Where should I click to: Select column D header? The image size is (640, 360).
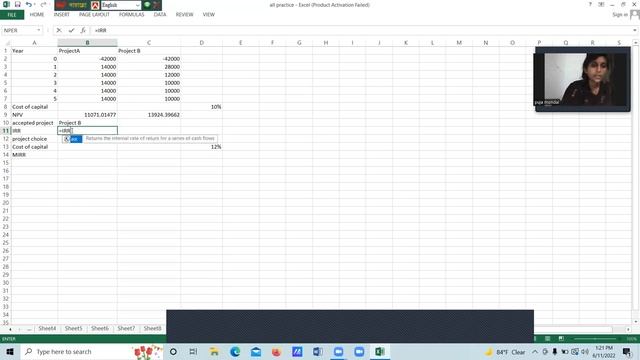click(202, 42)
